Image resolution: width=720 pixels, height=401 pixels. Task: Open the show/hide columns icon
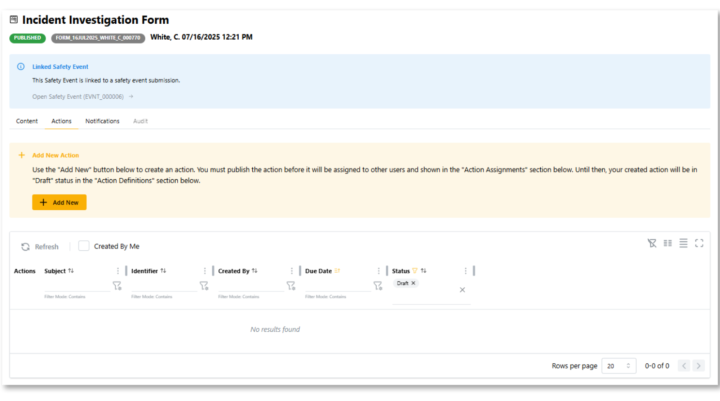click(667, 243)
